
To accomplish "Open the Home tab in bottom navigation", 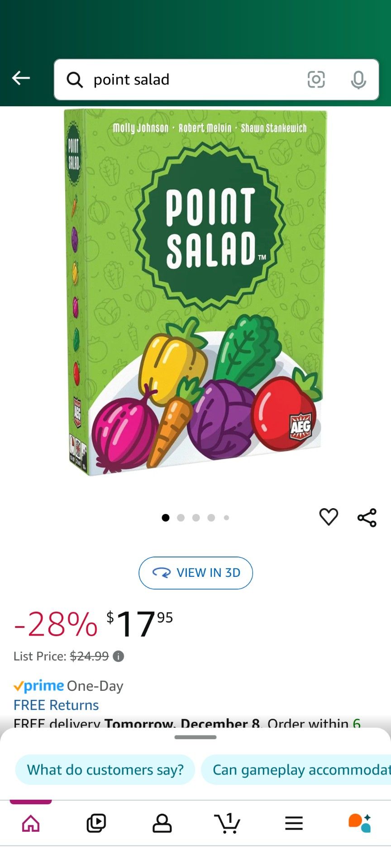I will (x=30, y=823).
